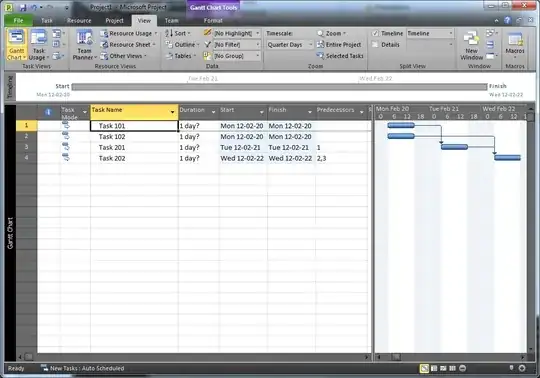The image size is (540, 378).
Task: Click the timeline summary bar
Action: click(279, 87)
